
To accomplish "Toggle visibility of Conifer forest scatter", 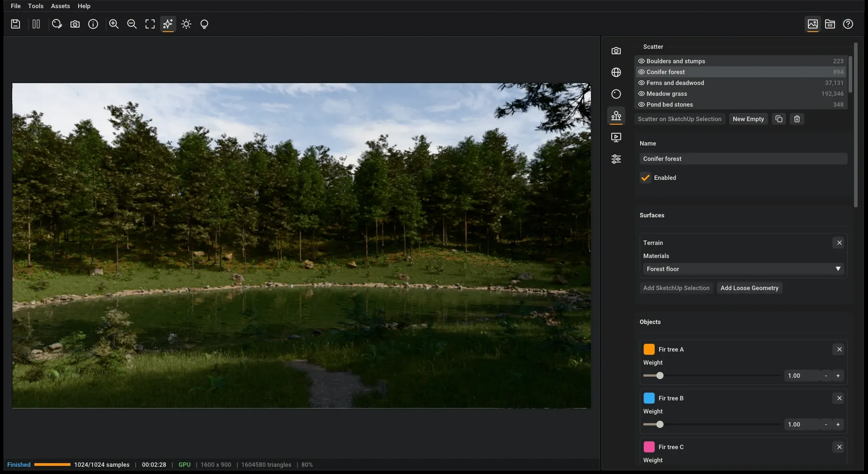I will click(x=641, y=72).
